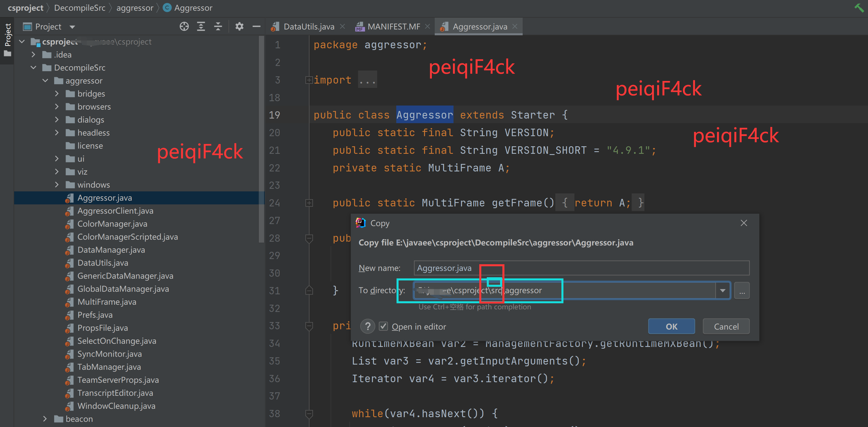Close the Aggressor.java editor tab
Screen dimensions: 868x427
515,26
